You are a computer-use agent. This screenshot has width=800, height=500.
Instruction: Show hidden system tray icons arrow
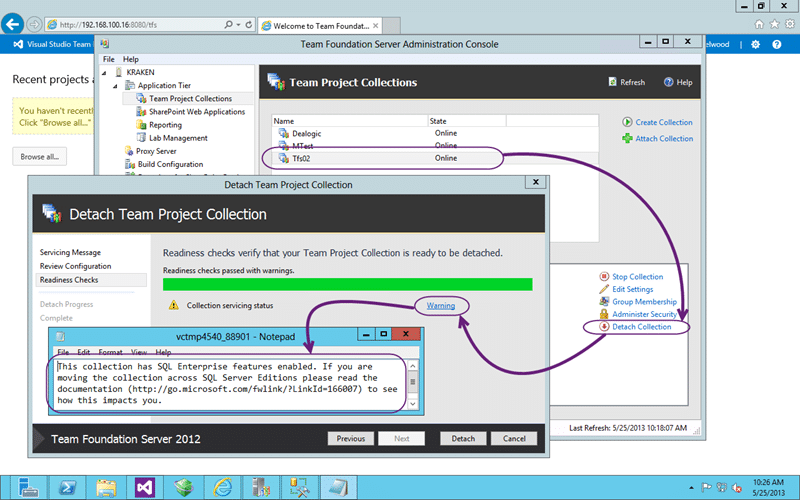point(691,488)
